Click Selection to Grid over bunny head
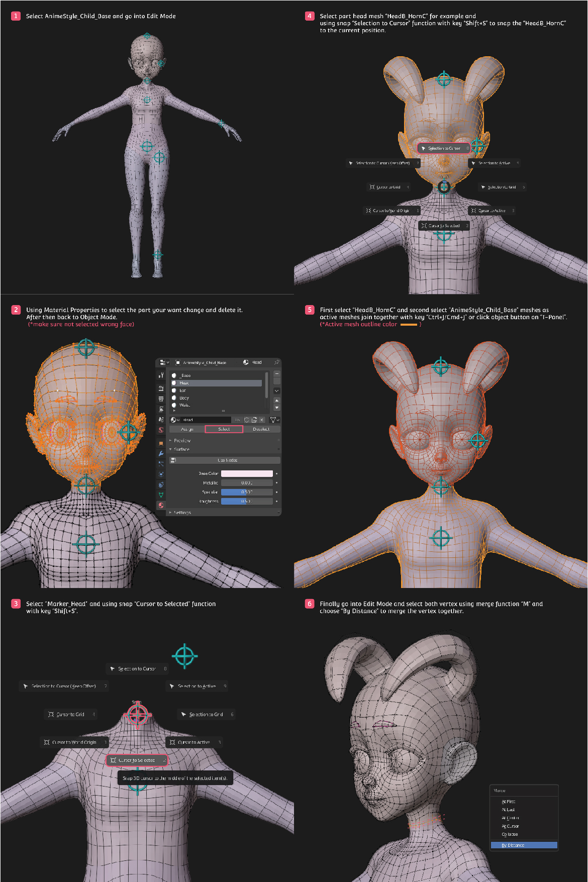The width and height of the screenshot is (588, 882). point(502,187)
